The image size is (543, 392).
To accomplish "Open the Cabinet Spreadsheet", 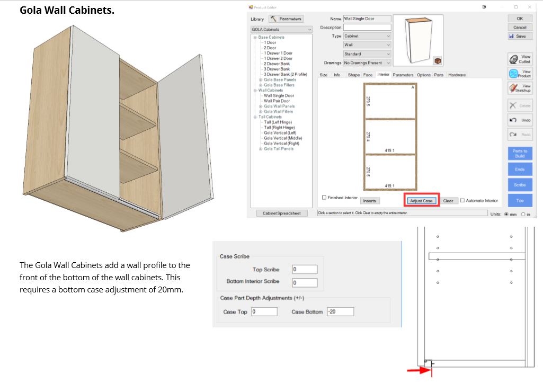I will [281, 213].
